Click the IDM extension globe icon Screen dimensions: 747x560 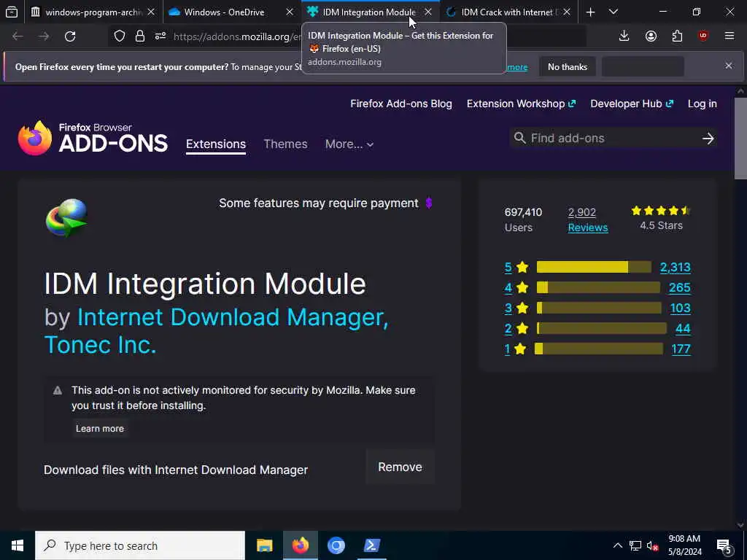[x=66, y=218]
